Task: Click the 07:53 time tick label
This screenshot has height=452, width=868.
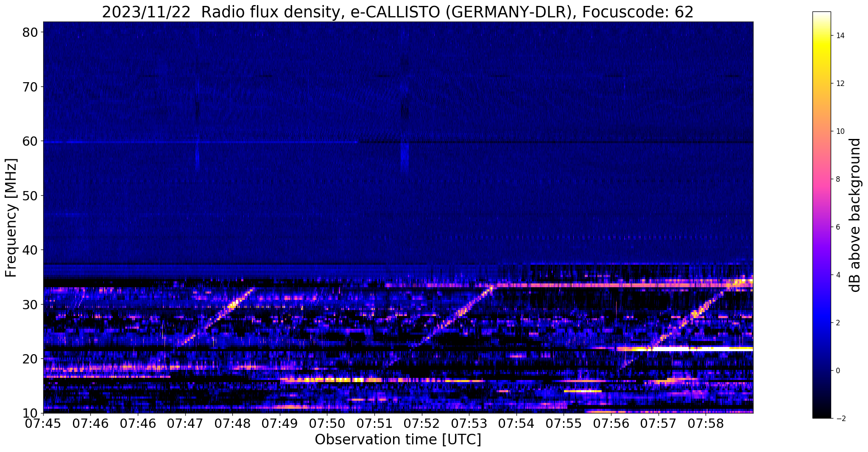Action: click(x=469, y=423)
